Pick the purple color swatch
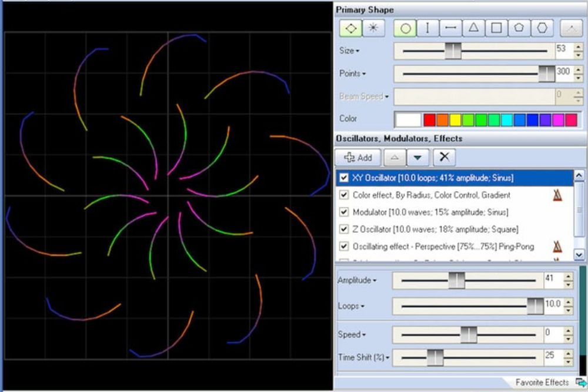 click(x=545, y=120)
